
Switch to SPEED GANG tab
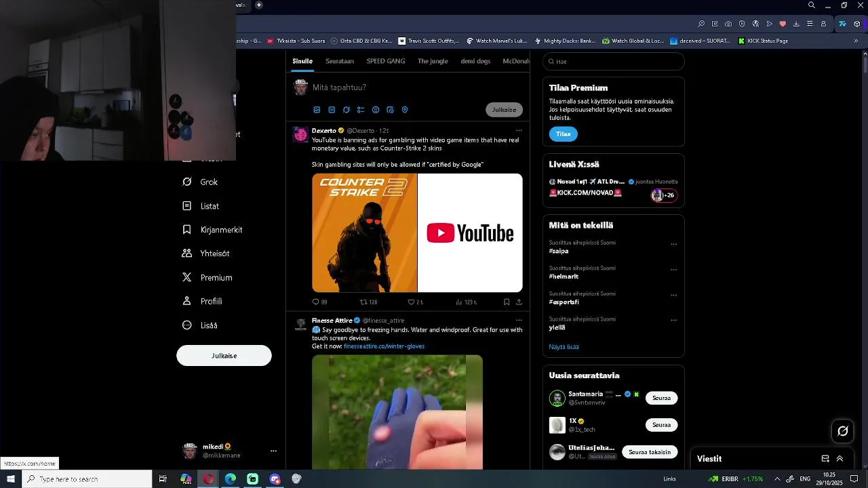pyautogui.click(x=386, y=61)
